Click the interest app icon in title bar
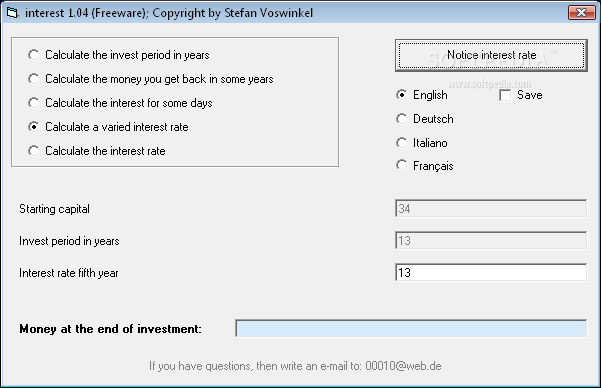This screenshot has height=388, width=601. [12, 13]
